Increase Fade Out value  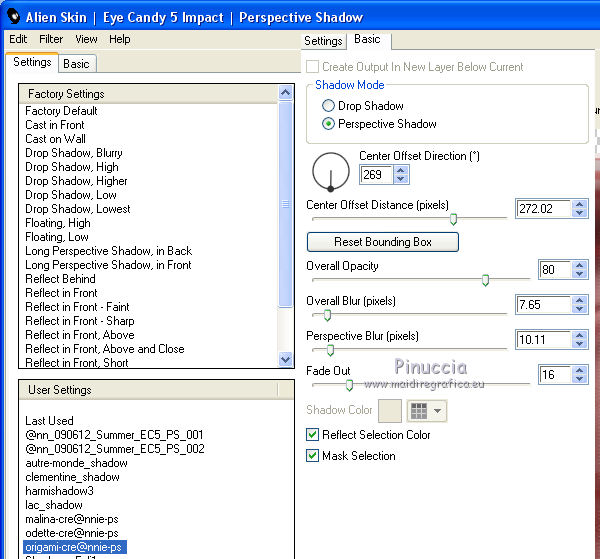[579, 370]
